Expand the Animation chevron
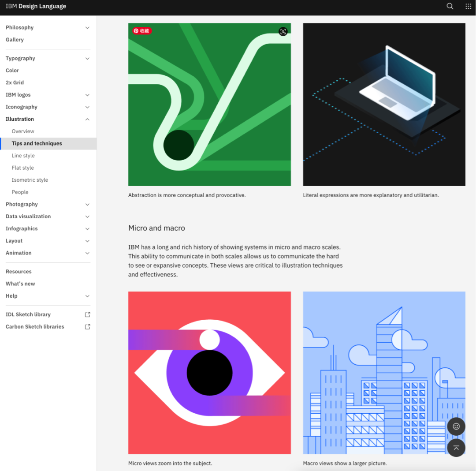The width and height of the screenshot is (476, 471). (x=87, y=253)
